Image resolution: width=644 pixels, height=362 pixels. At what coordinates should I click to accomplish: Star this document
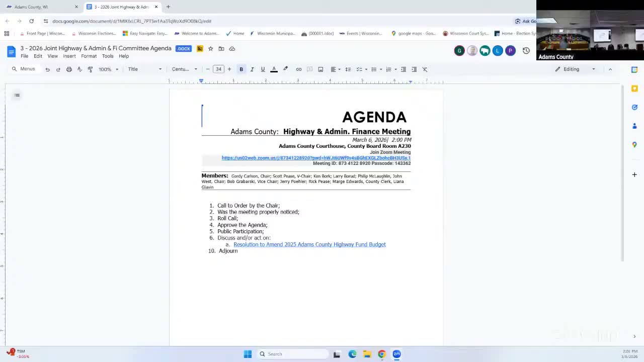210,49
